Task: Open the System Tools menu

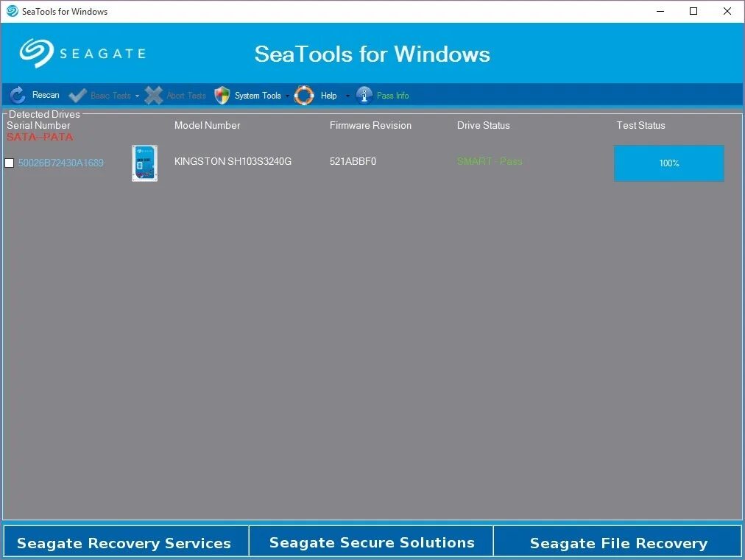Action: [258, 96]
